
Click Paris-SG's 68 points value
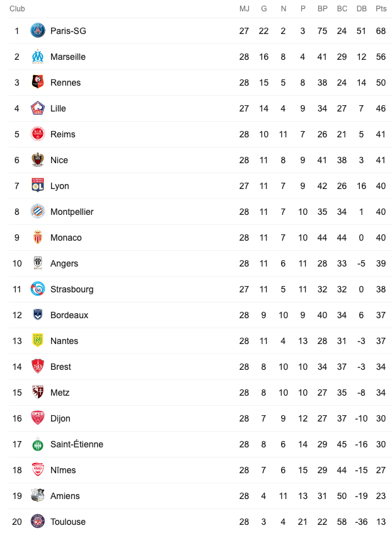click(381, 31)
